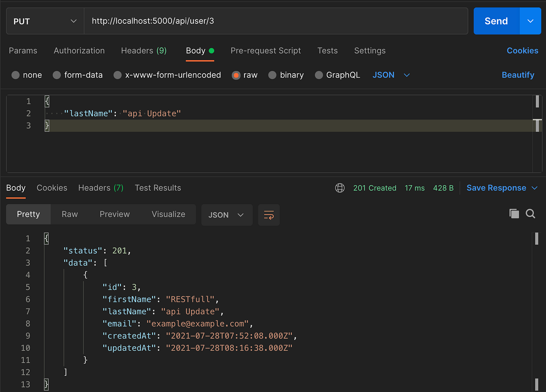Open the Tests tab
The image size is (546, 392).
tap(327, 51)
